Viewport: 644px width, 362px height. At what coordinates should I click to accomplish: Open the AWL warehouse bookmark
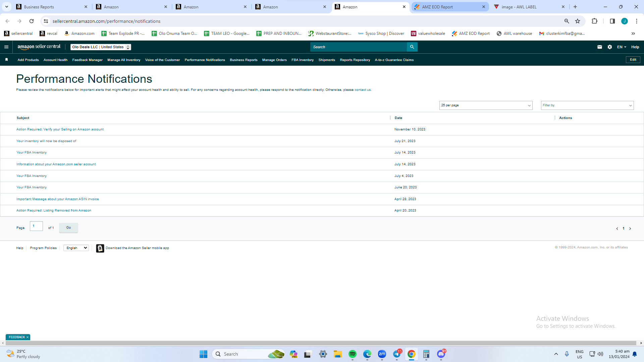coord(514,34)
